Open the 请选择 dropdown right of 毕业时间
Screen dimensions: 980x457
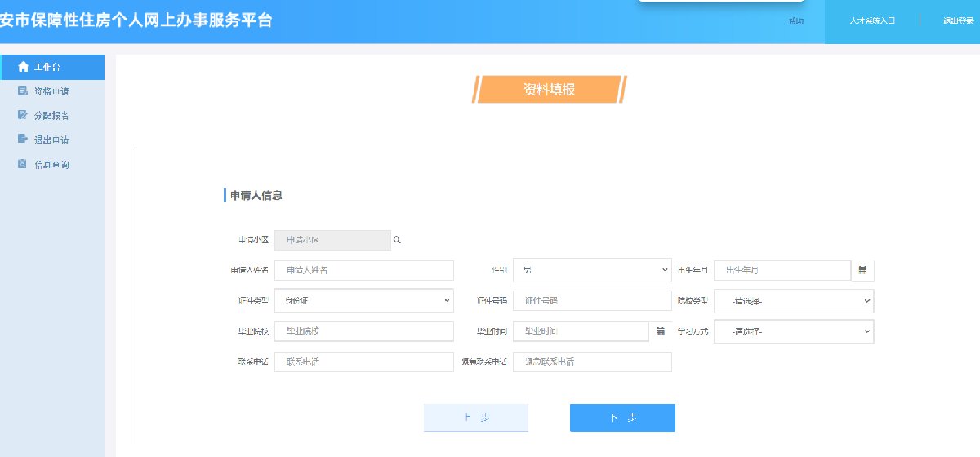[793, 331]
